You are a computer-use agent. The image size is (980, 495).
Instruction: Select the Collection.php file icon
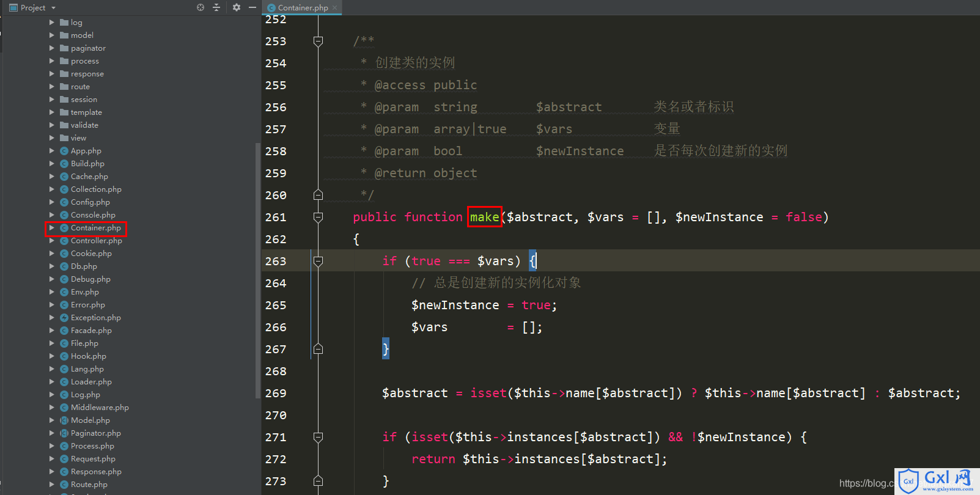[x=64, y=189]
